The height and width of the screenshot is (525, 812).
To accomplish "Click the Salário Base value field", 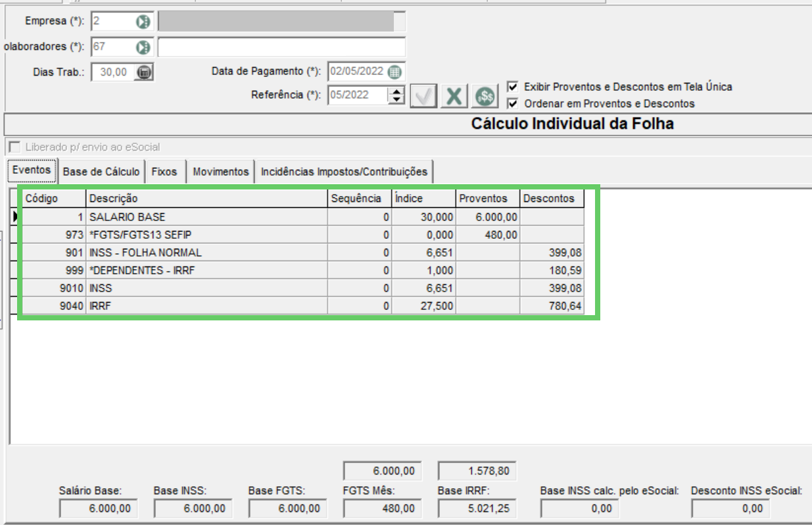I will click(99, 508).
